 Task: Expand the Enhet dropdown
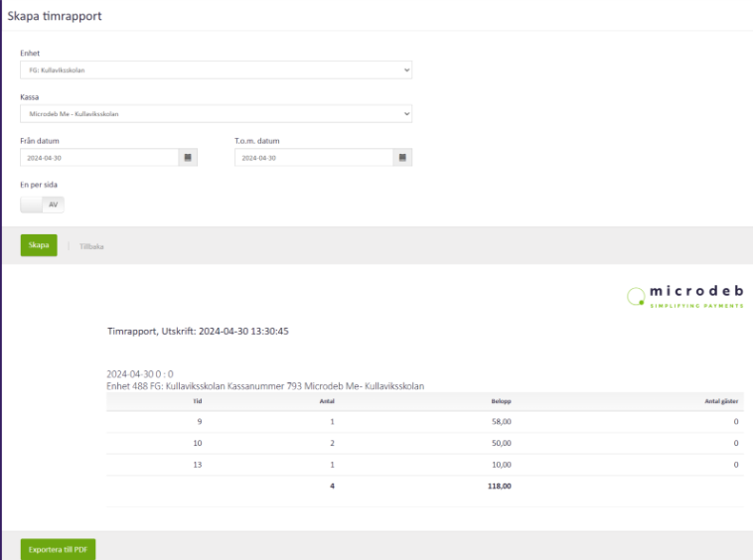tap(216, 70)
